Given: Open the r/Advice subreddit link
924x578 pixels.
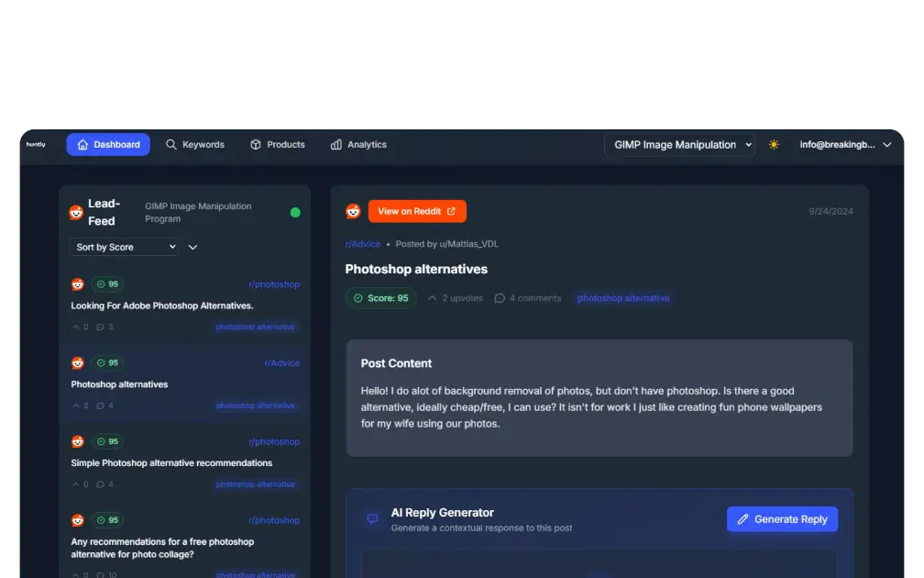Looking at the screenshot, I should 362,244.
